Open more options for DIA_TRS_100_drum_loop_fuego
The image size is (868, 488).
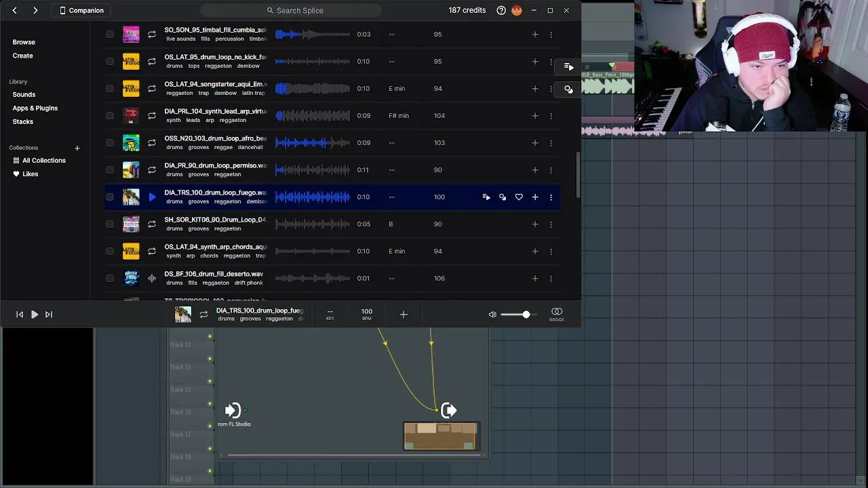[x=551, y=197]
